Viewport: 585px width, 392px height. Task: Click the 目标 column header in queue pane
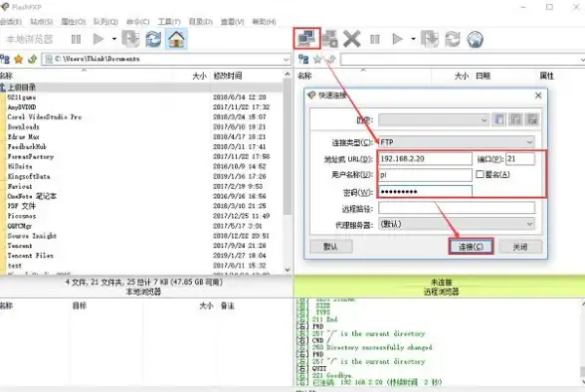(x=80, y=305)
